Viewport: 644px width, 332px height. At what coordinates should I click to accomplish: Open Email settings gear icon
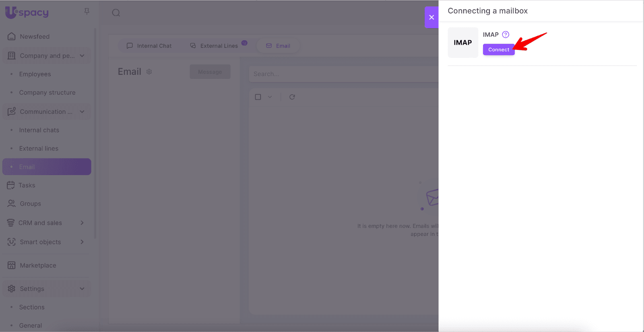(x=149, y=72)
